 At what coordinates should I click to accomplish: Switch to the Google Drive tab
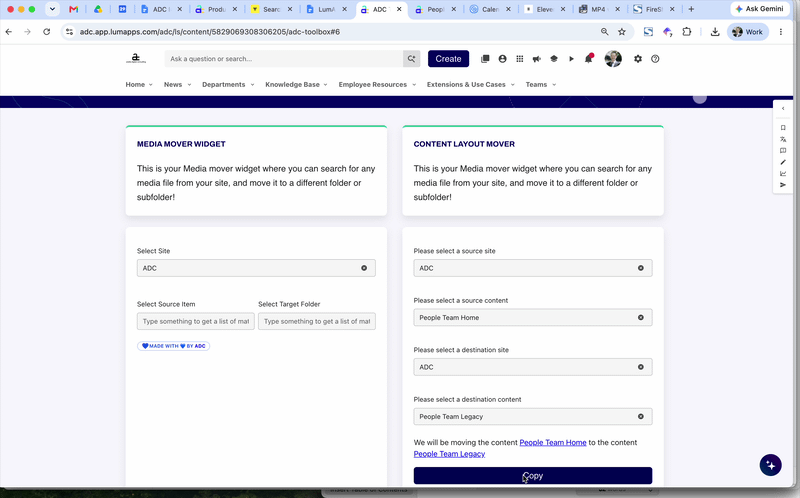(x=97, y=9)
